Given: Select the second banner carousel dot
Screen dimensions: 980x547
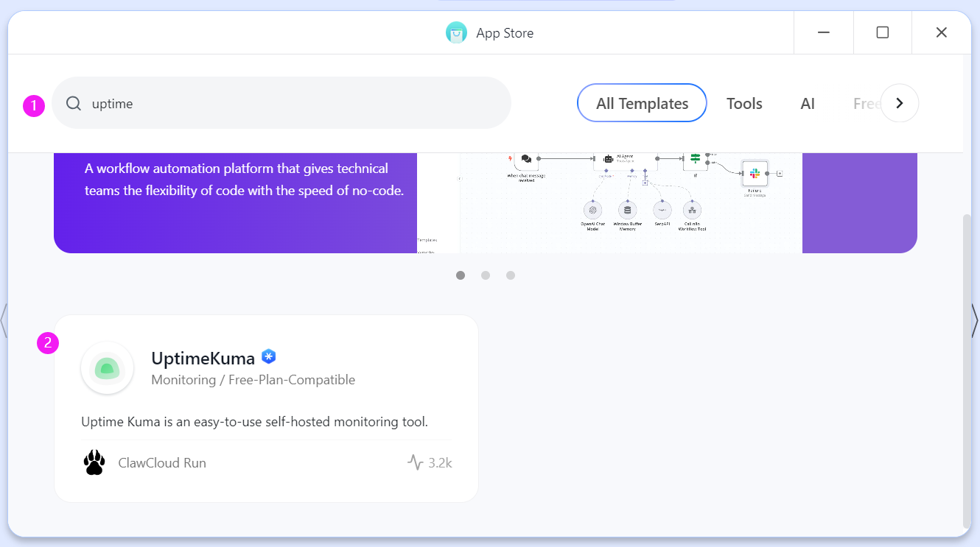Looking at the screenshot, I should click(486, 275).
